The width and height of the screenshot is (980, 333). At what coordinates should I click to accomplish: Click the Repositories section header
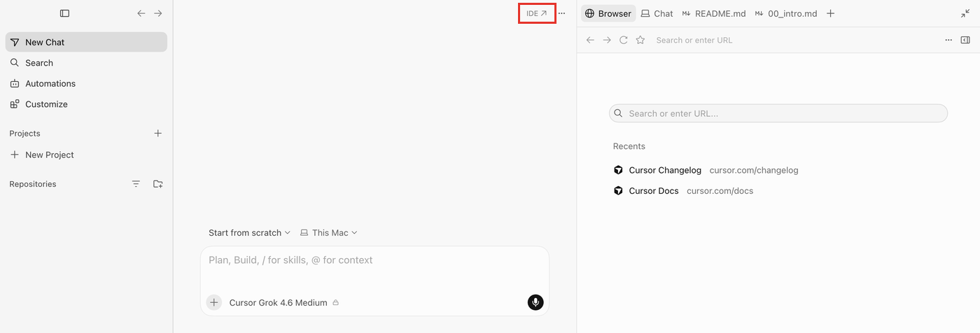[x=33, y=184]
